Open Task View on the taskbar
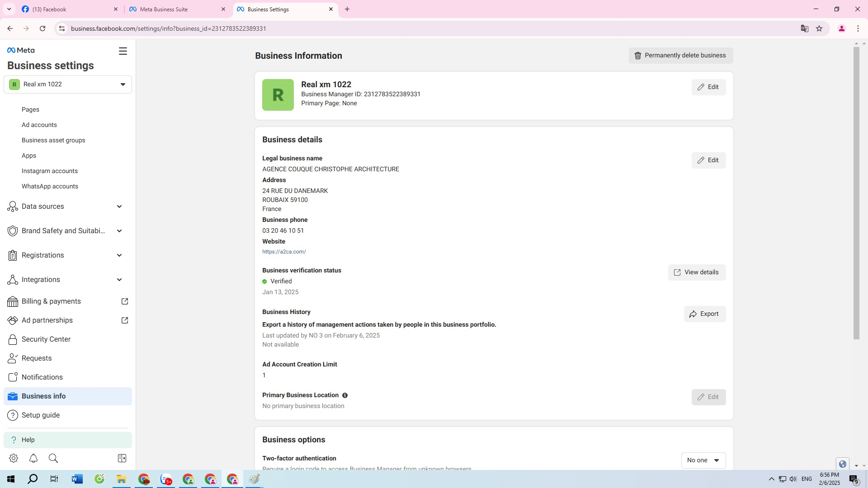The height and width of the screenshot is (488, 868). tap(54, 479)
